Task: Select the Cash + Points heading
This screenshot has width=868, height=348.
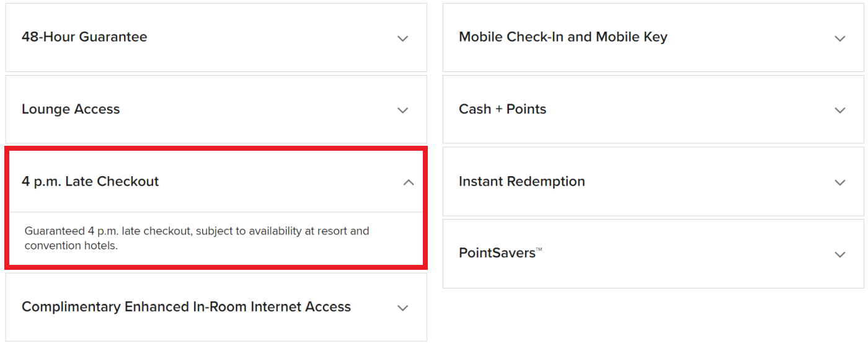Action: (x=502, y=109)
